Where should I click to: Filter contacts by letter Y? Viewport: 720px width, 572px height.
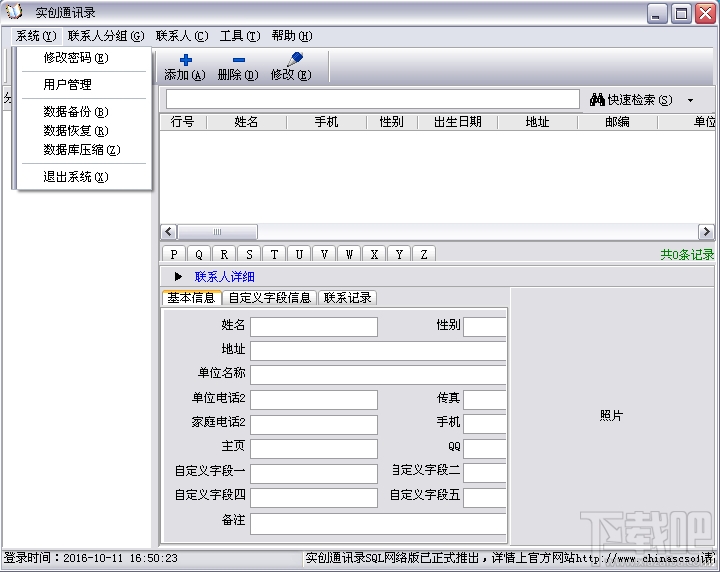point(399,254)
